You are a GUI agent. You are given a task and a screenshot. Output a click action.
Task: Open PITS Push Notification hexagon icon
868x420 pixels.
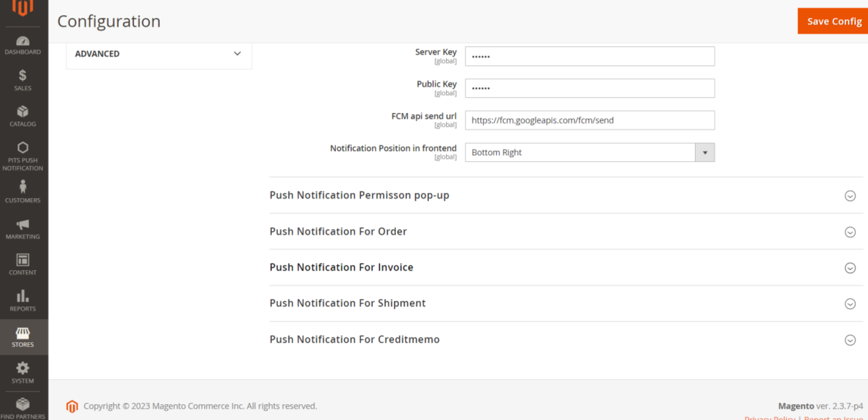pos(23,148)
